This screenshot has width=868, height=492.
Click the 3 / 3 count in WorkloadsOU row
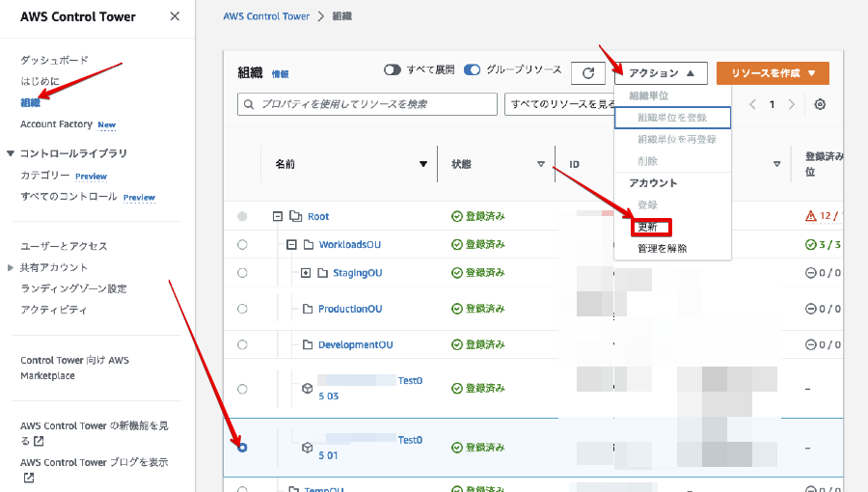pos(824,245)
